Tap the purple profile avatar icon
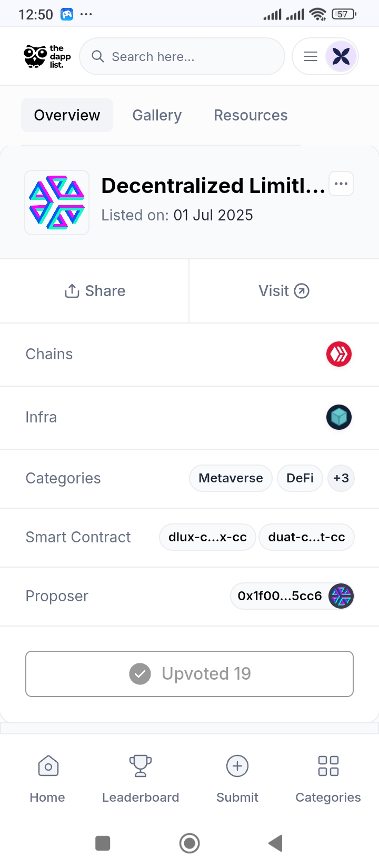 pos(341,56)
